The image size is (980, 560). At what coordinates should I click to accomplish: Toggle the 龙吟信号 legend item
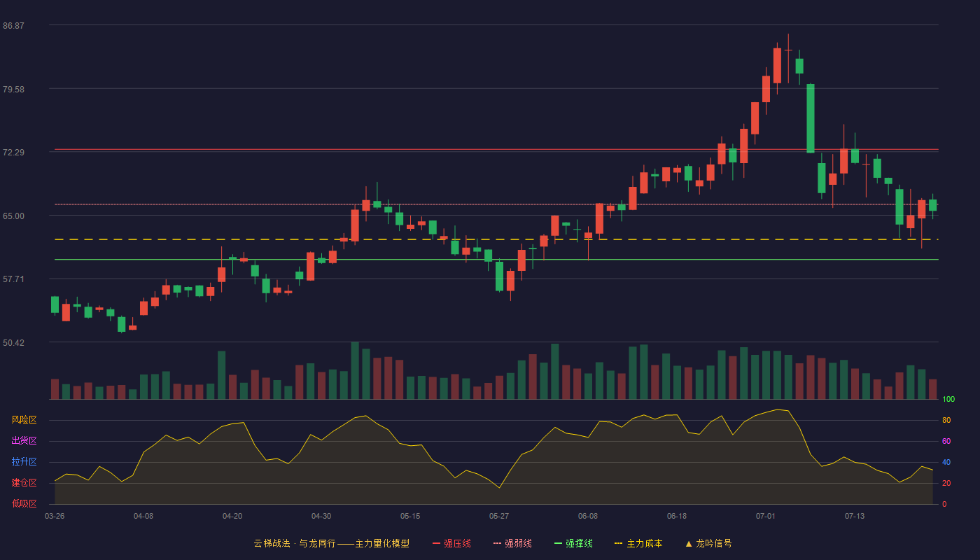pyautogui.click(x=708, y=543)
